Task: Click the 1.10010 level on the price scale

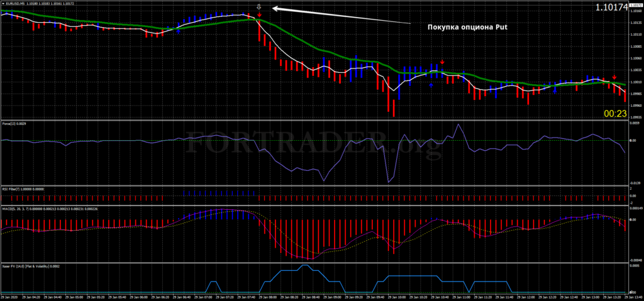Action: [635, 82]
